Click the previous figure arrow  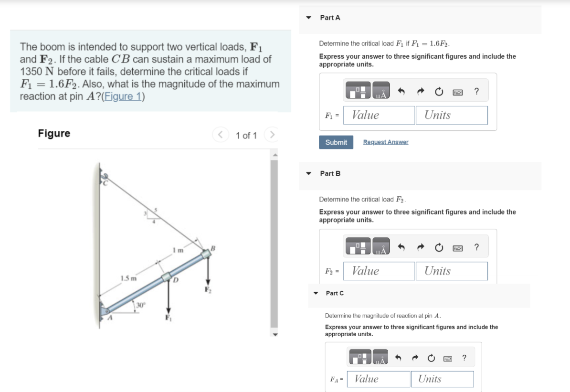[220, 135]
